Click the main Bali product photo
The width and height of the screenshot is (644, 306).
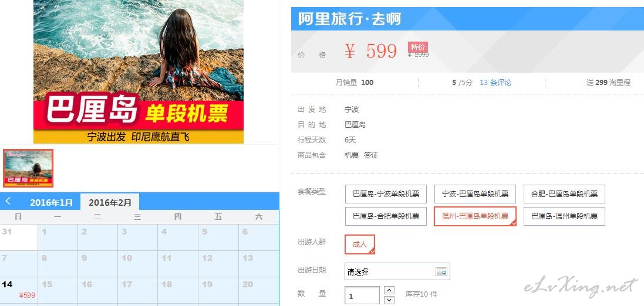(139, 72)
